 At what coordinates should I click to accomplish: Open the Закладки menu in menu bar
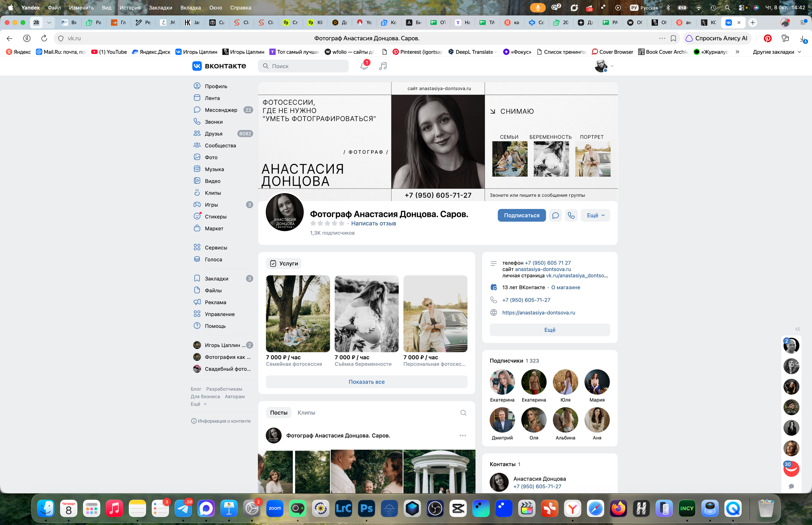click(x=160, y=8)
